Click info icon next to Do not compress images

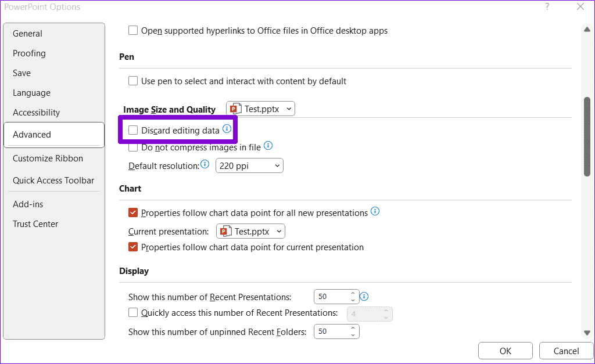point(268,146)
